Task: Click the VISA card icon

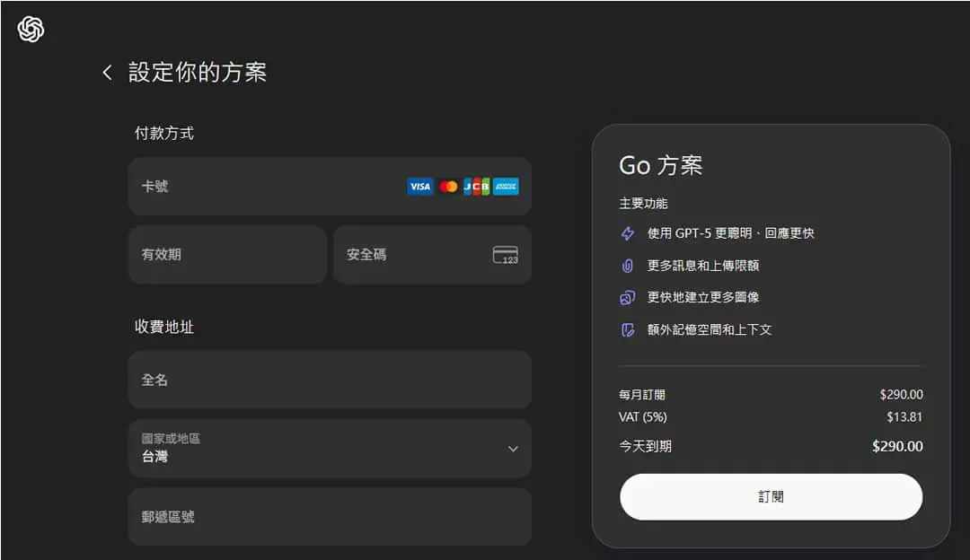Action: [x=420, y=186]
